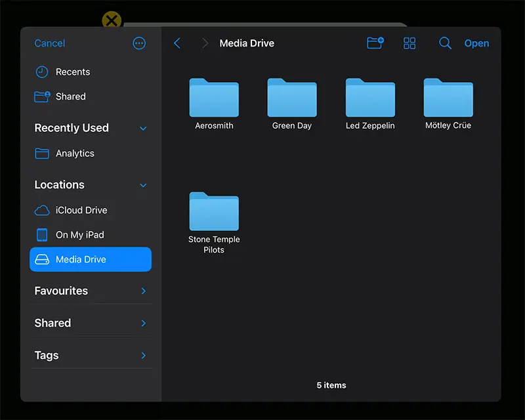Click the Recently Used heading
Image resolution: width=525 pixels, height=420 pixels.
click(72, 128)
